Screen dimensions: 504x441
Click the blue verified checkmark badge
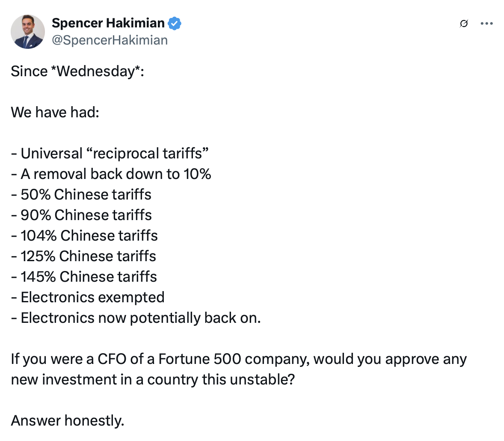coord(175,24)
